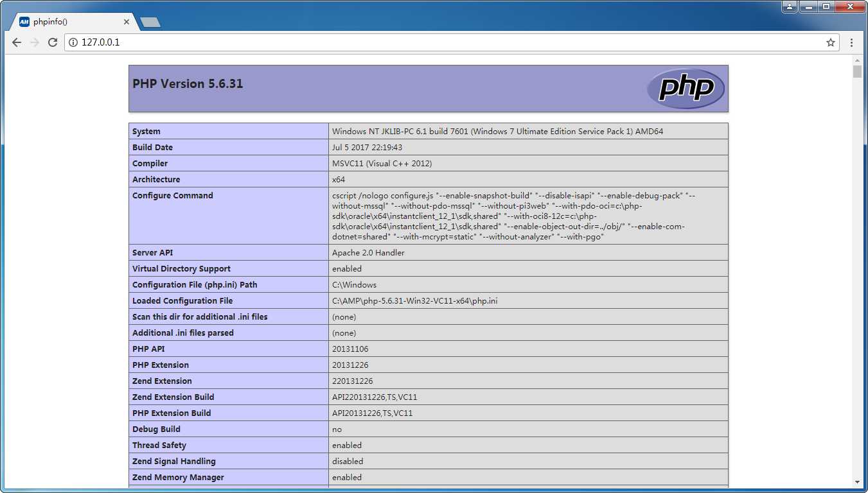
Task: Click the browser forward arrow
Action: (35, 42)
